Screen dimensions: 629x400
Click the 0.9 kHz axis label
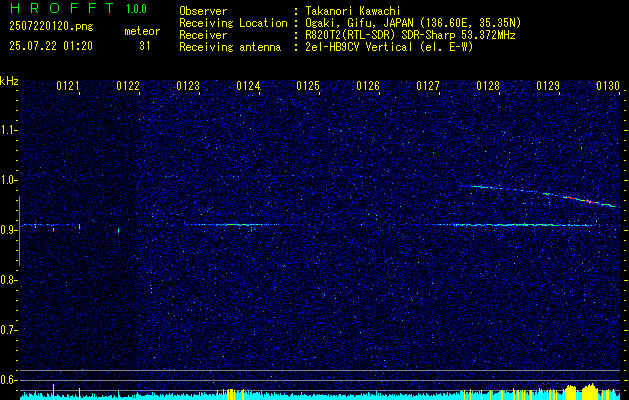(8, 230)
